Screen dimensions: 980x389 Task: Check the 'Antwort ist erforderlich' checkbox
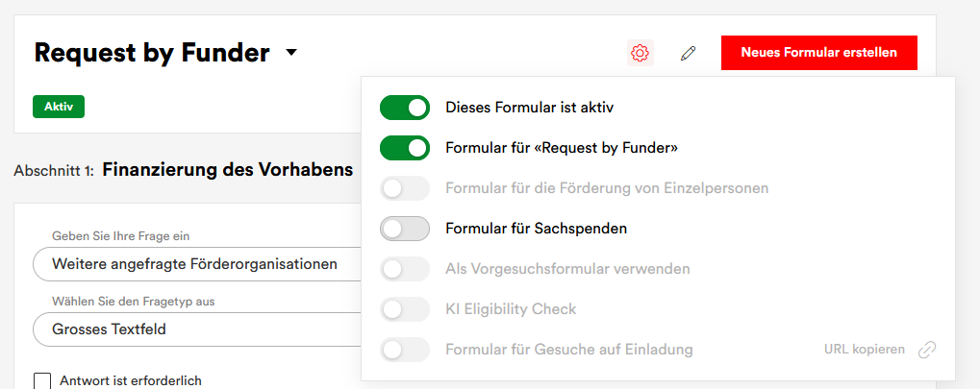42,381
